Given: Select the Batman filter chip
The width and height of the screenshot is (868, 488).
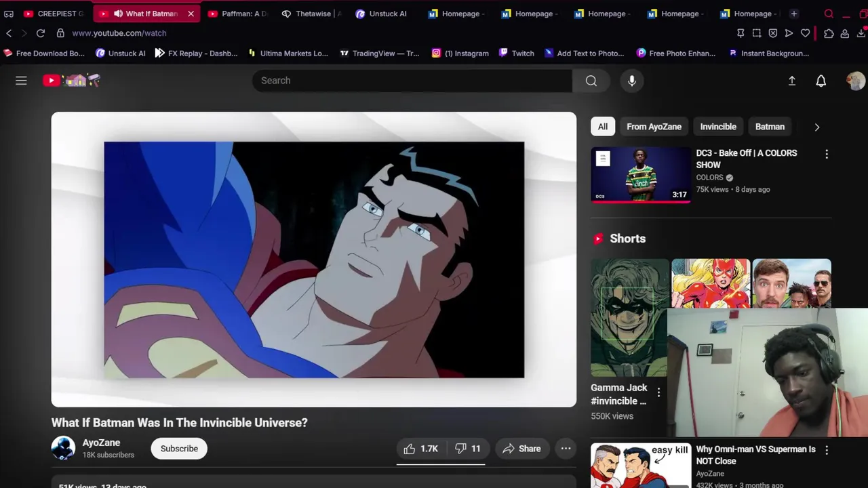Looking at the screenshot, I should (770, 127).
